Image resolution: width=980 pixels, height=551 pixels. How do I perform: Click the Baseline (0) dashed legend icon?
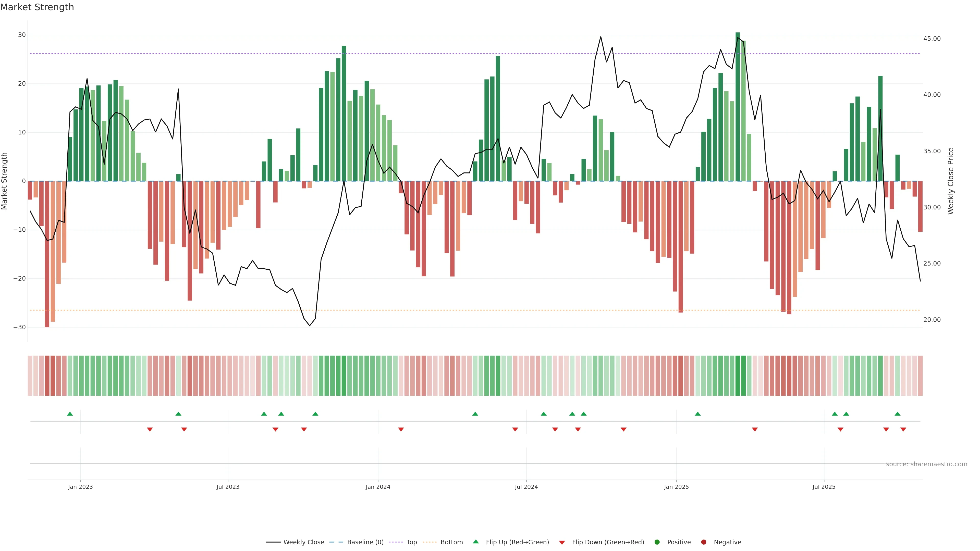coord(336,542)
